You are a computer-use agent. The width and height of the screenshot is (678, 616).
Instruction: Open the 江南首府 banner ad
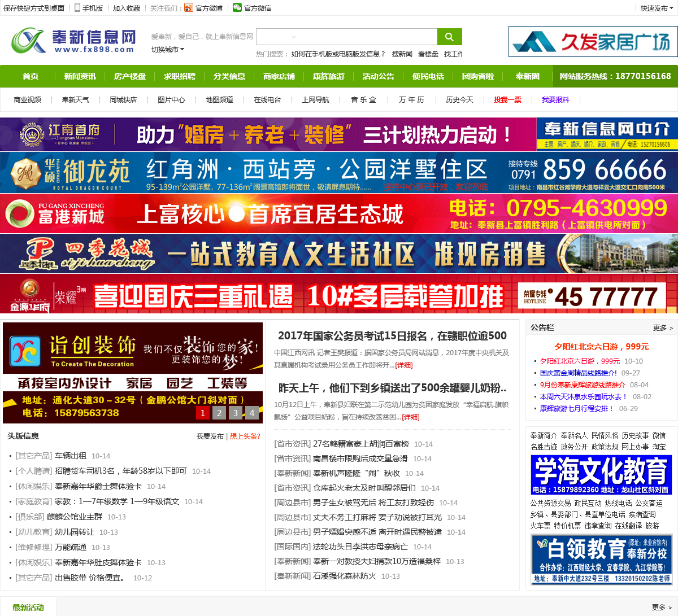(x=268, y=134)
